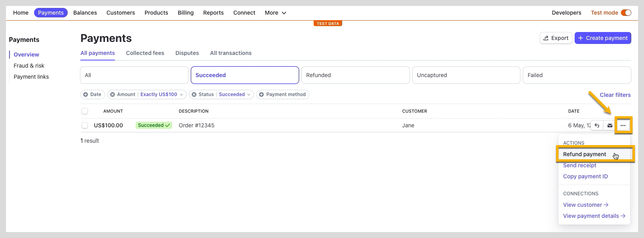The image size is (644, 238).
Task: Remove the Amount filter via its x icon
Action: (x=112, y=94)
